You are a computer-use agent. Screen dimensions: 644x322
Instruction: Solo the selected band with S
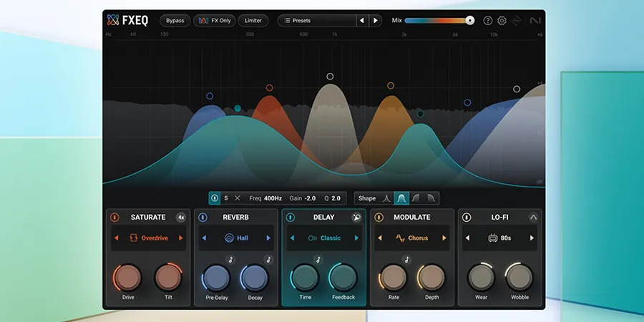tap(226, 198)
